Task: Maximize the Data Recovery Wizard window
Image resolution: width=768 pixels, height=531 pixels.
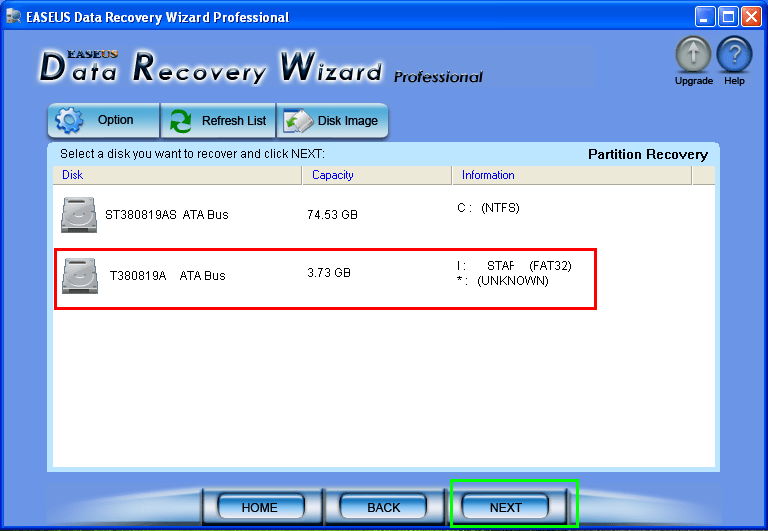Action: pos(728,17)
